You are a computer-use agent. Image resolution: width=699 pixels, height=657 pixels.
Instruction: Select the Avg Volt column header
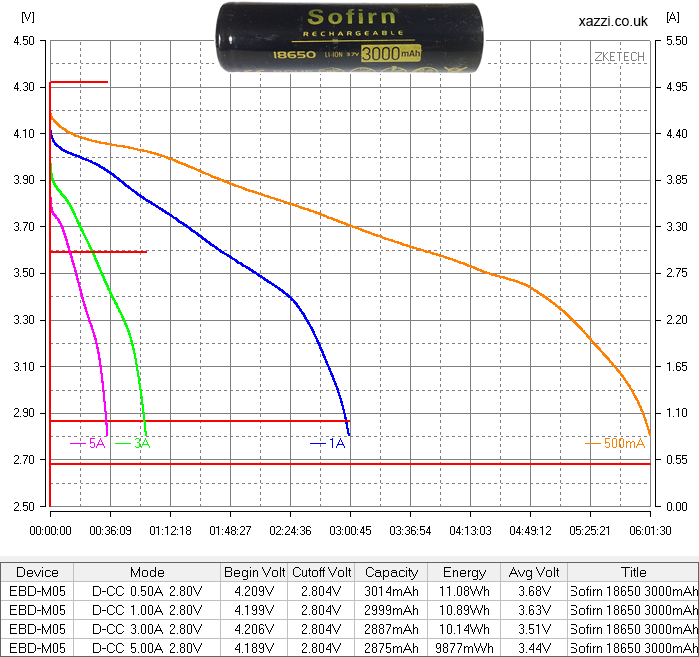[534, 572]
